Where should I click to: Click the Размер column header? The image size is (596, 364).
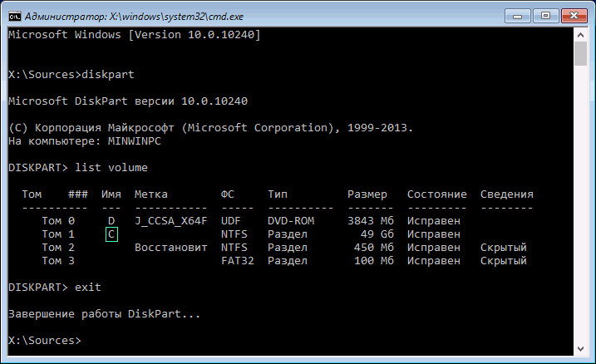pos(367,194)
